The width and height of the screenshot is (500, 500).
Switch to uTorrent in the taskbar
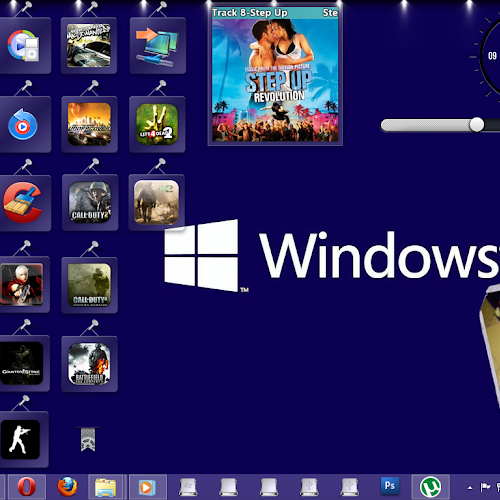pyautogui.click(x=430, y=487)
